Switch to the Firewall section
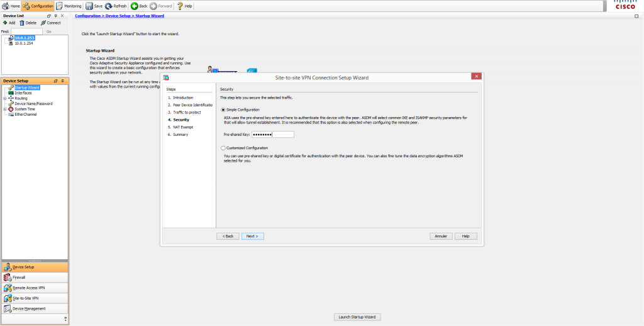The height and width of the screenshot is (326, 644). [35, 278]
